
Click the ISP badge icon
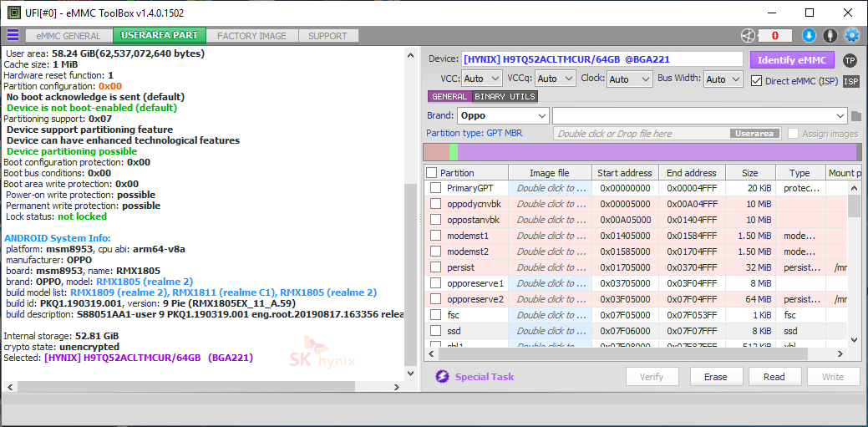coord(850,82)
